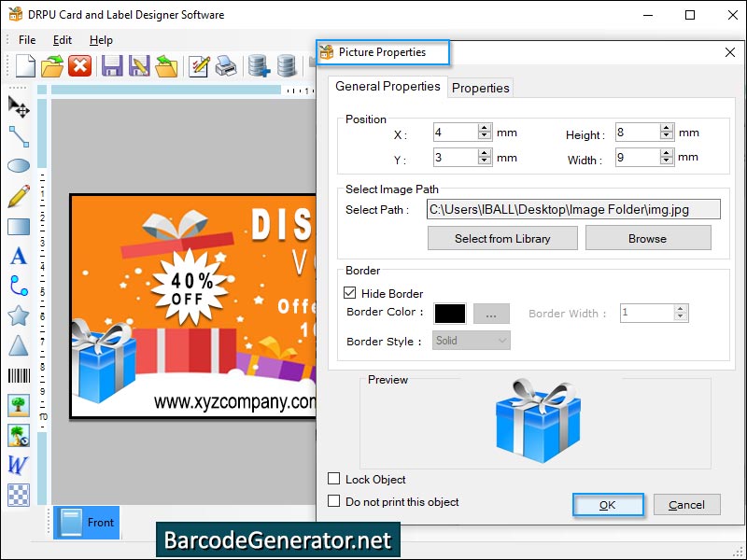Check Do not print this object
This screenshot has height=560, width=747.
click(332, 500)
